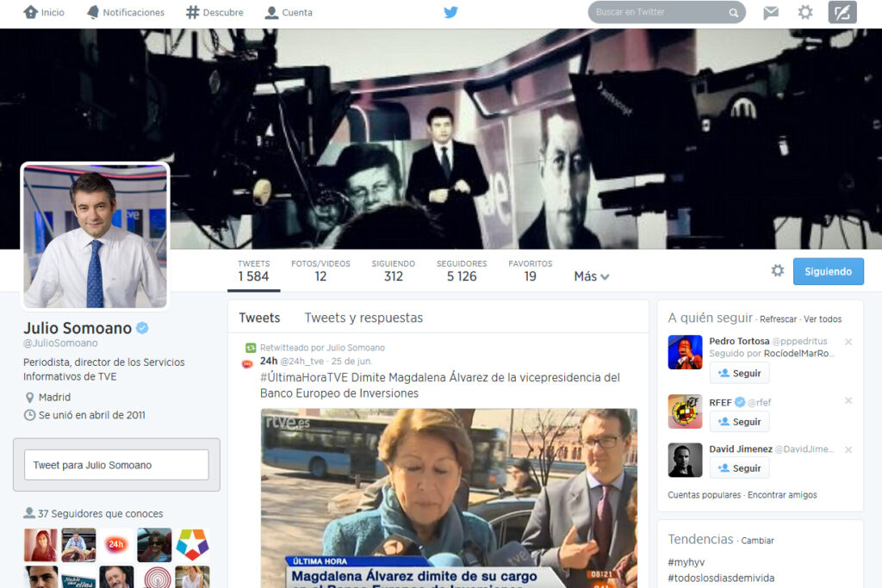Viewport: 882px width, 588px height.
Task: Open the 24h follower avatar
Action: (x=116, y=544)
